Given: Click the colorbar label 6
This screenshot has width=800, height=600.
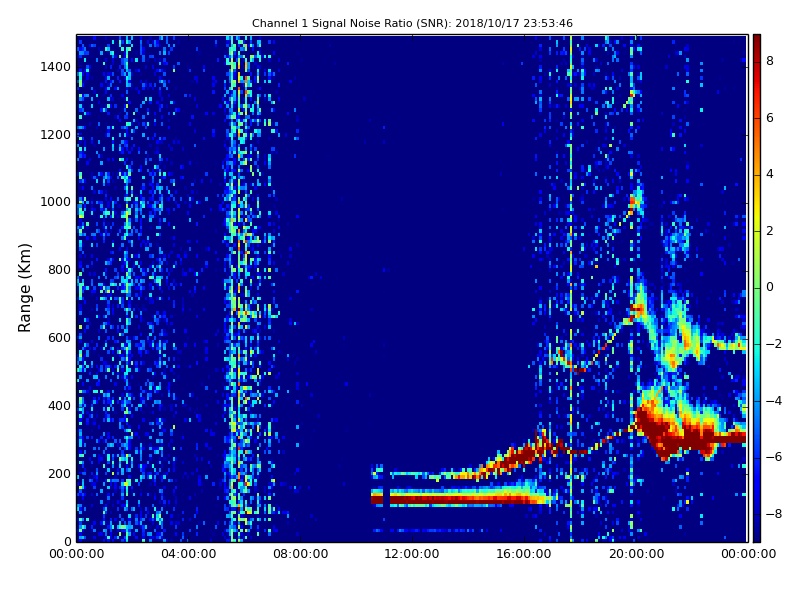Looking at the screenshot, I should click(770, 118).
